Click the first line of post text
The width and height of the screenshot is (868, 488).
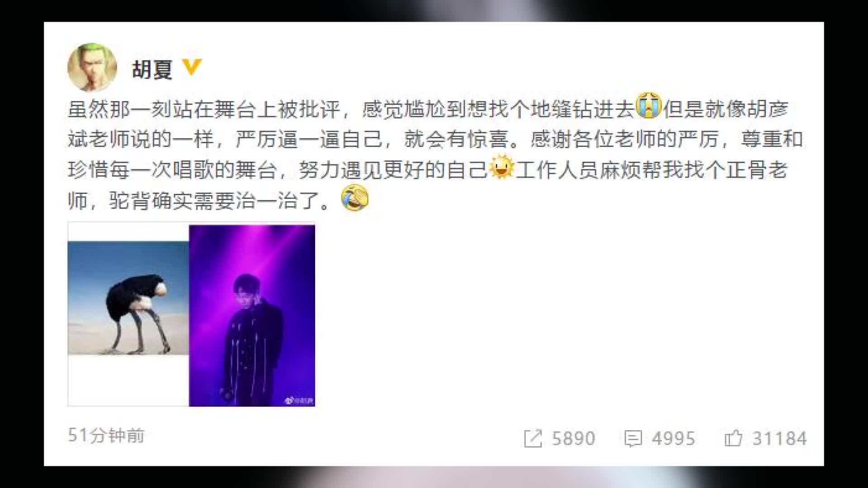click(x=428, y=109)
